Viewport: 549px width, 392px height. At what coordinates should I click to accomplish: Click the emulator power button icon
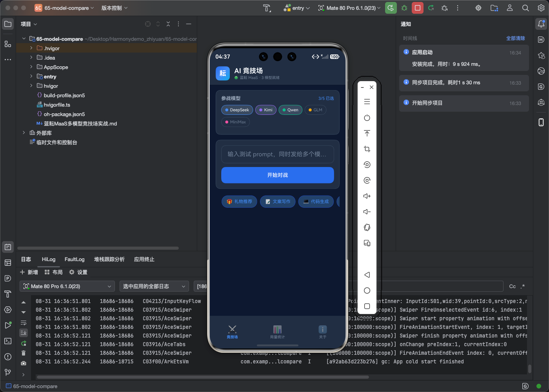(x=367, y=118)
